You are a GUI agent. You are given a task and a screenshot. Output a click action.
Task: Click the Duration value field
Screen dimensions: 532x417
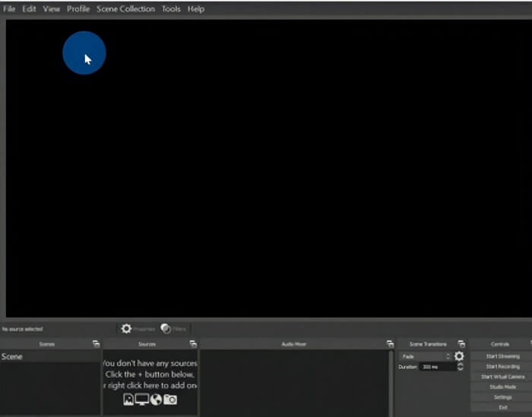point(438,367)
